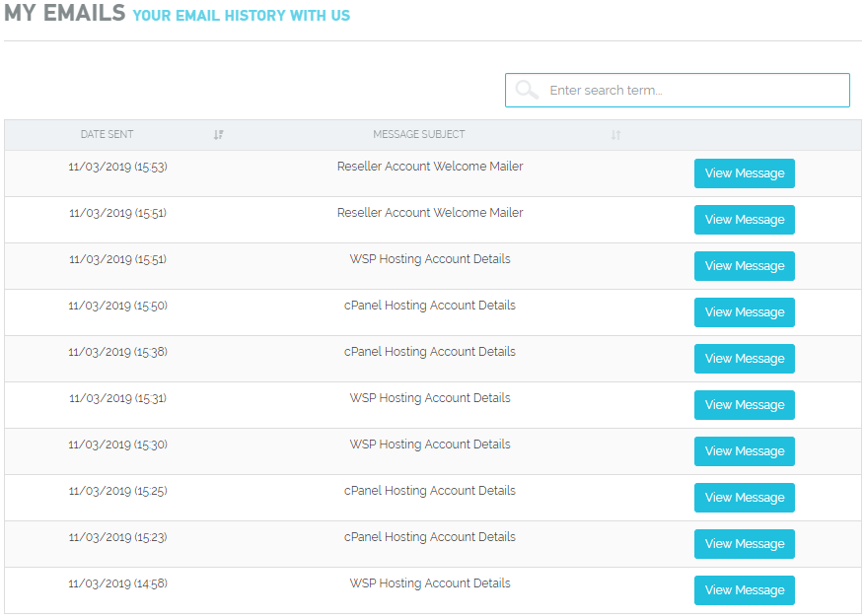The image size is (865, 616).
Task: Click cPanel Hosting Account Details at 15:50
Action: tap(430, 306)
